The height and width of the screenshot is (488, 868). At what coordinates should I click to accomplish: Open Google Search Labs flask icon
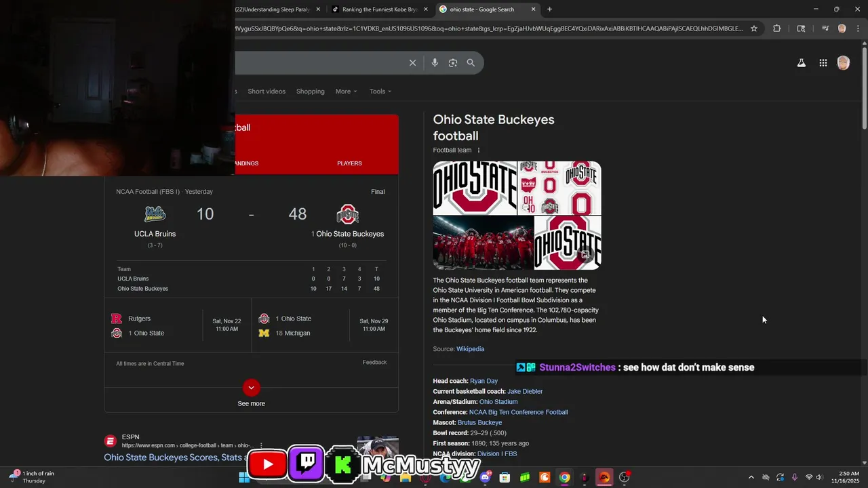point(802,63)
